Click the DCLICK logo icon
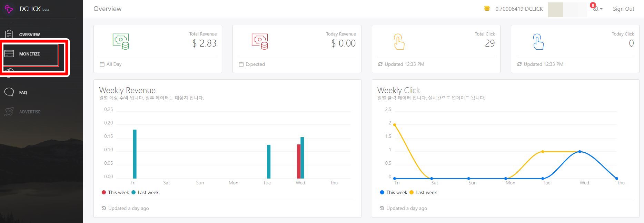 click(9, 9)
